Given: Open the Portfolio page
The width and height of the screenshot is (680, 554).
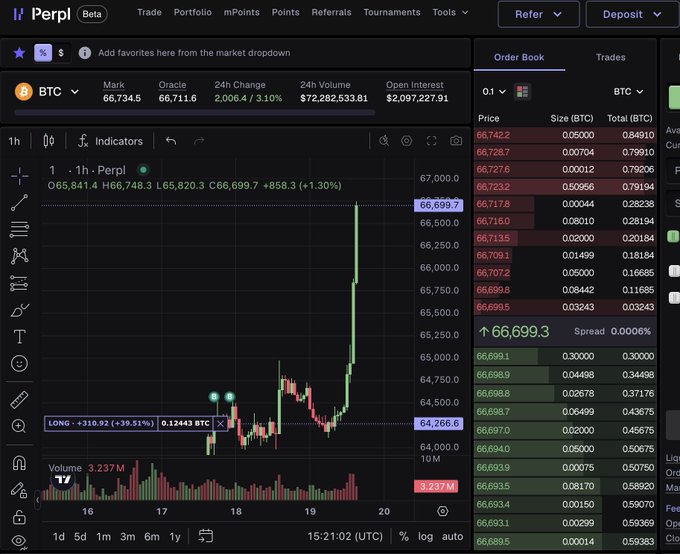Looking at the screenshot, I should pos(193,12).
